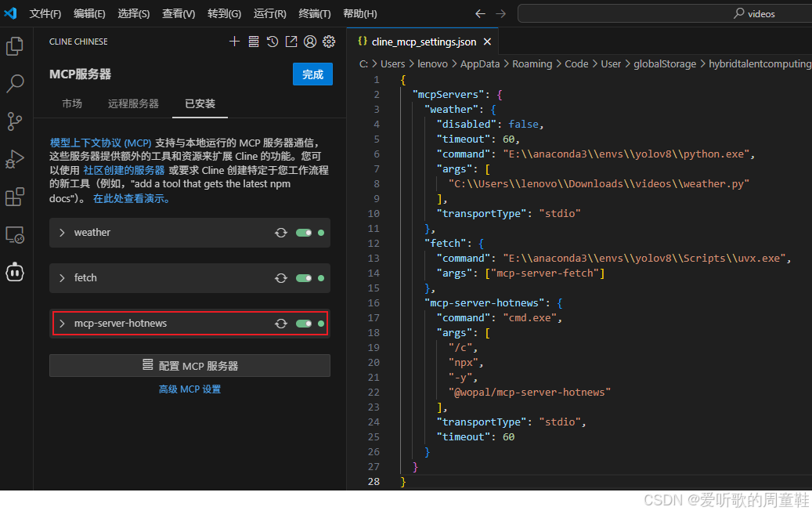Toggle the fetch server switch
The height and width of the screenshot is (514, 812).
(304, 278)
